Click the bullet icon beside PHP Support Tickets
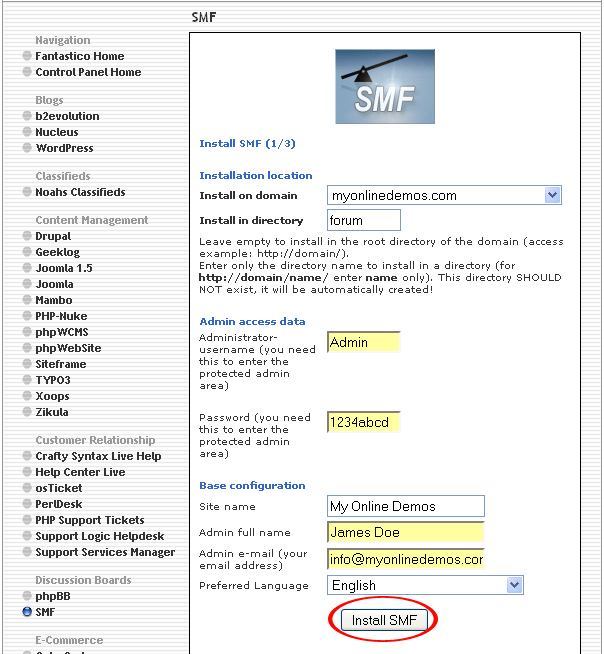604x654 pixels. (x=27, y=519)
